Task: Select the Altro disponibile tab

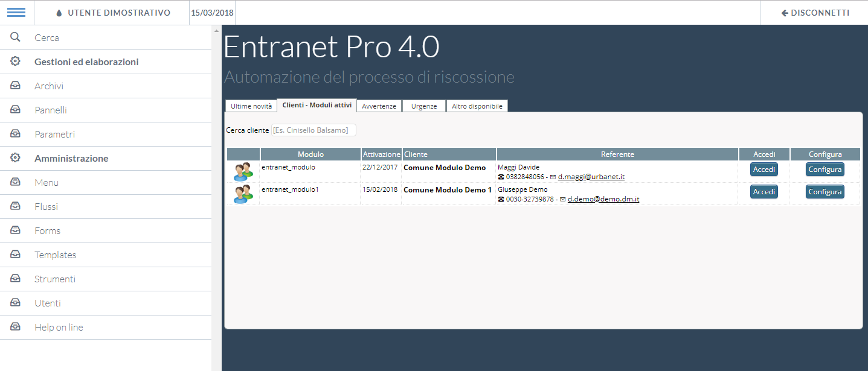Action: click(x=477, y=106)
